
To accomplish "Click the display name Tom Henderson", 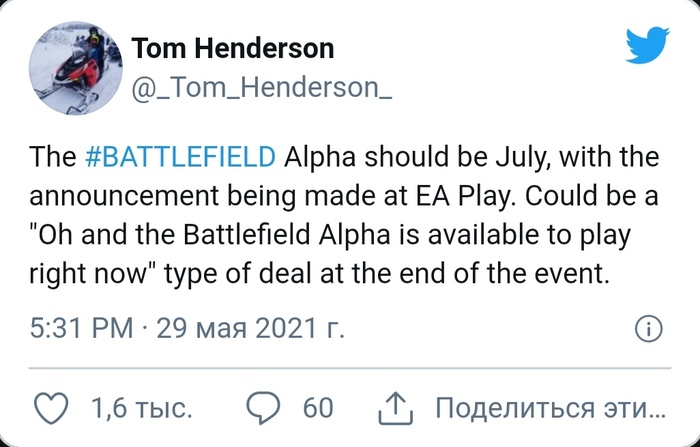I will [233, 48].
